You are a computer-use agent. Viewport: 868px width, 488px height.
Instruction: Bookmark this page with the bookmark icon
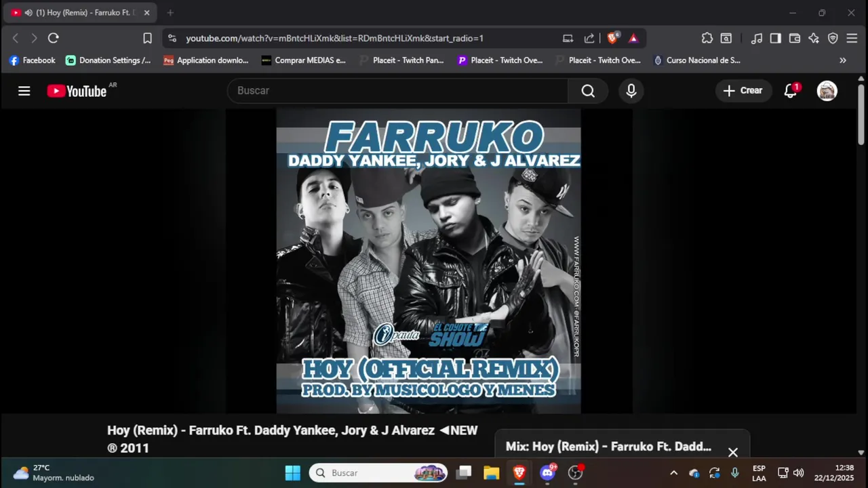147,39
